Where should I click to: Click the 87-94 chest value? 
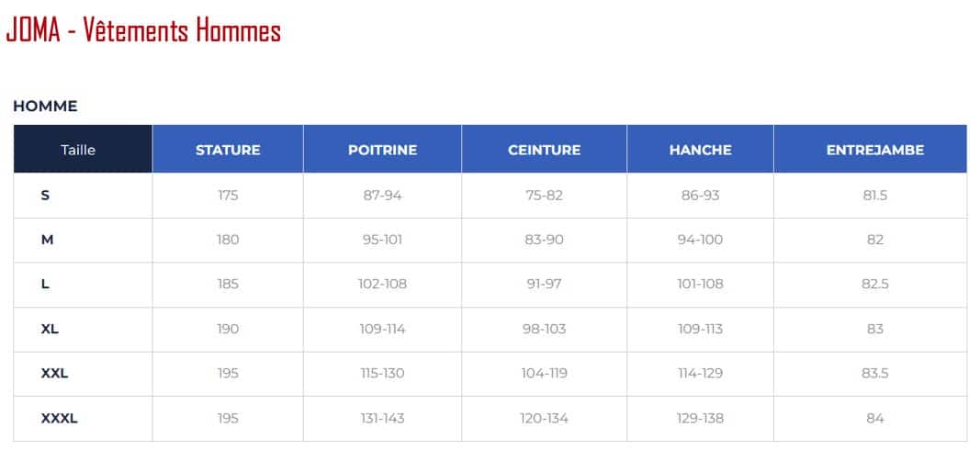pos(382,196)
